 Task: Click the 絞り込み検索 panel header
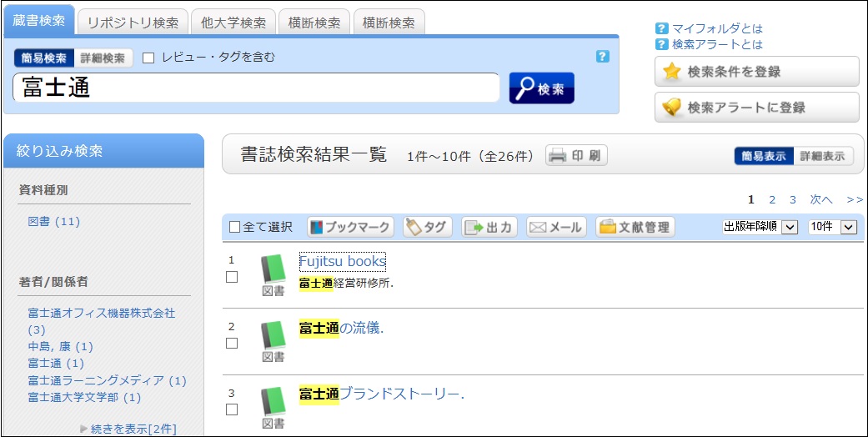click(x=103, y=151)
